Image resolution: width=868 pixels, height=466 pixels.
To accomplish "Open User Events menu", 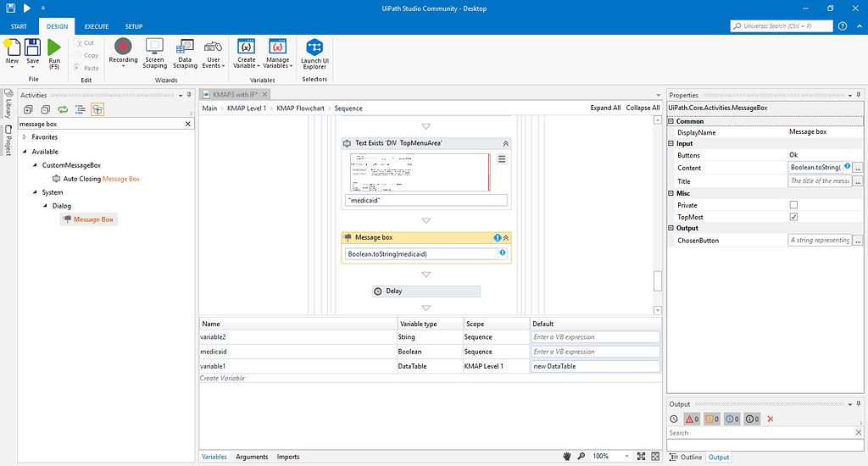I will pos(213,53).
